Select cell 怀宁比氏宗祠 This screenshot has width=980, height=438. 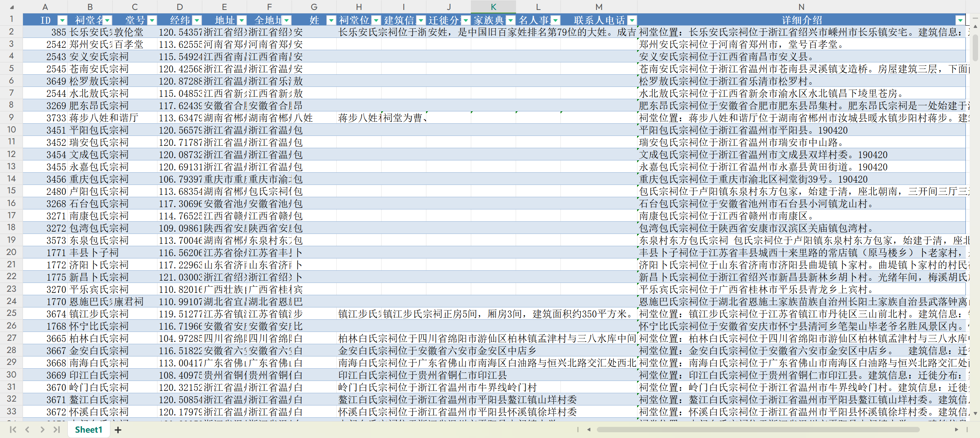[90, 326]
